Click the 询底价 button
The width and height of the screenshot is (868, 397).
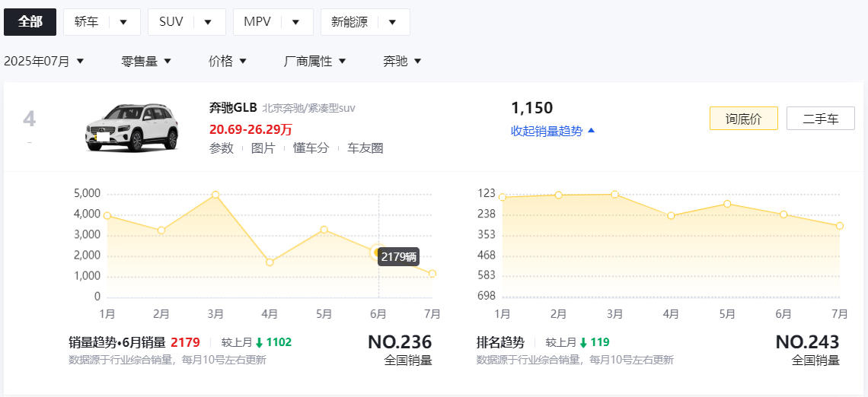click(743, 119)
